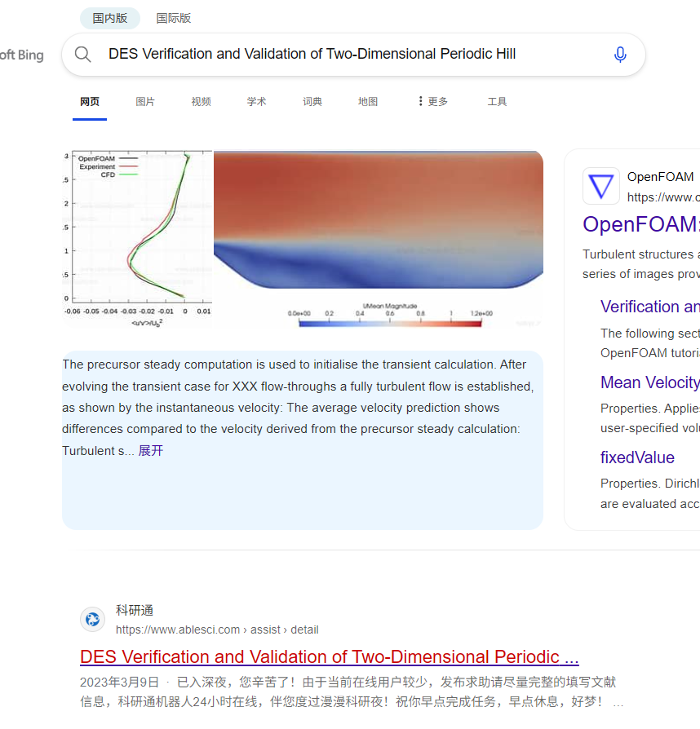Viewport: 700px width, 729px height.
Task: Click the OpenFOAM logo icon
Action: tap(601, 186)
